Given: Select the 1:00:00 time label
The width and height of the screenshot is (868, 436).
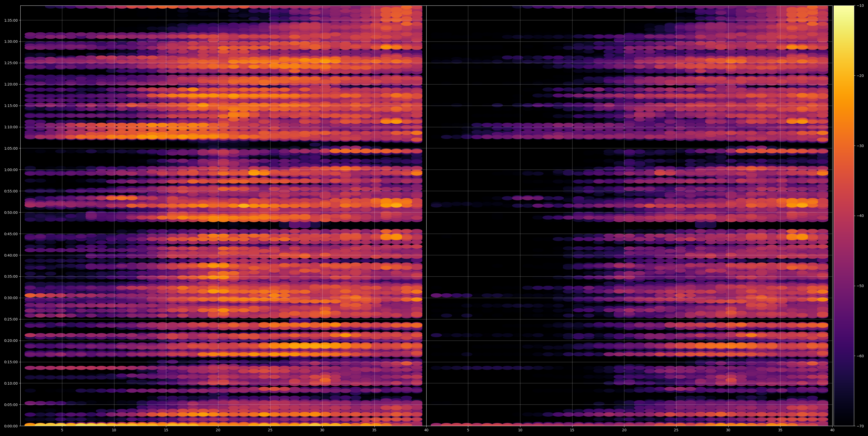Looking at the screenshot, I should tap(11, 169).
